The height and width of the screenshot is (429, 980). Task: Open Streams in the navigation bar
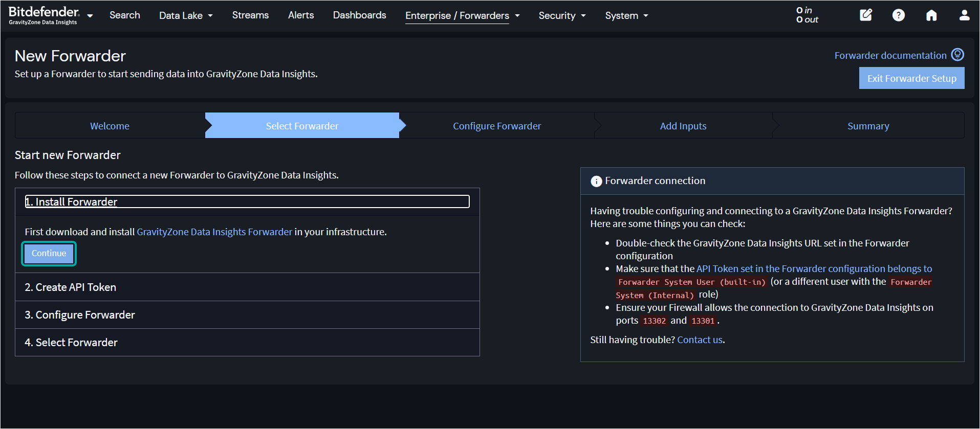(250, 15)
